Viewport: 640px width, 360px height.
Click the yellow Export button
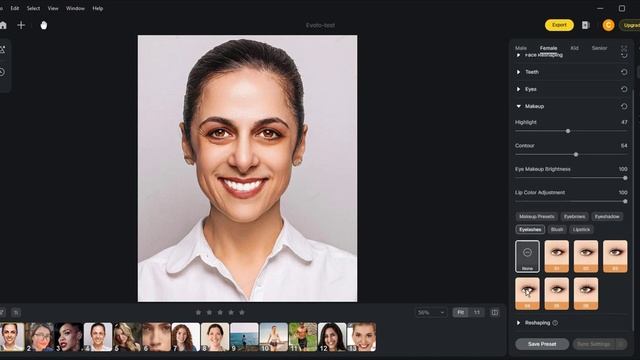point(559,25)
